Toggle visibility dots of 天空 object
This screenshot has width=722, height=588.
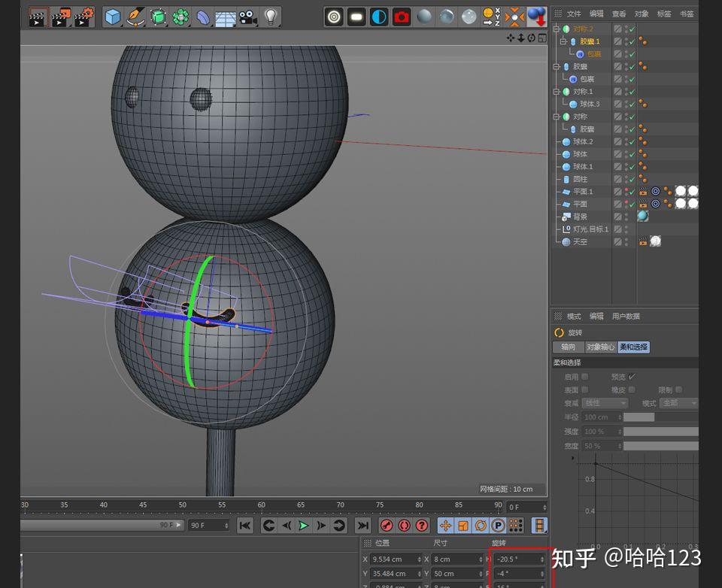pos(625,241)
